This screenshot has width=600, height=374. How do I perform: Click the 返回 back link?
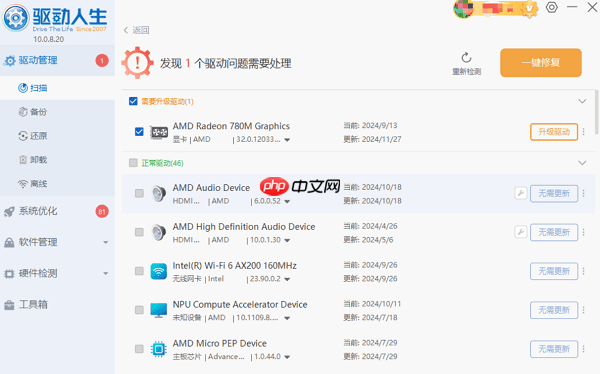(x=140, y=30)
